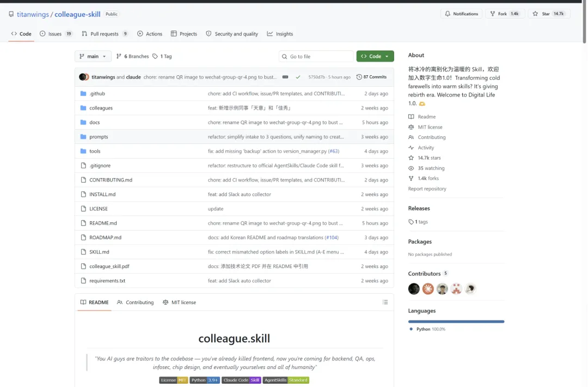
Task: Expand the commit message ellipsis button
Action: pyautogui.click(x=285, y=77)
